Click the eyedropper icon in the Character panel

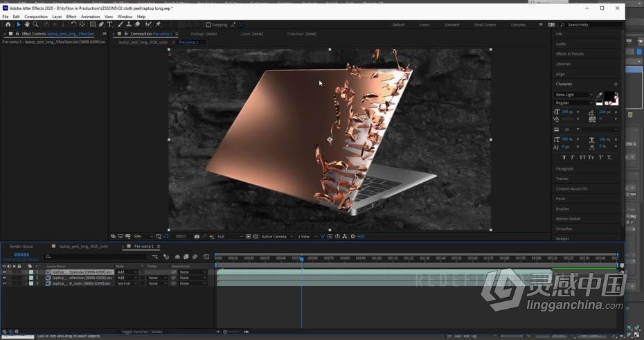coord(599,95)
